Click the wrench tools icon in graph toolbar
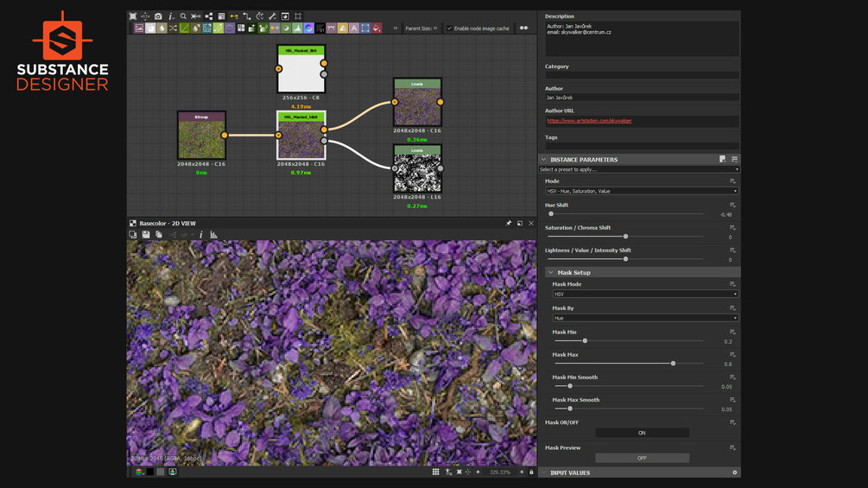868x488 pixels. coord(272,16)
